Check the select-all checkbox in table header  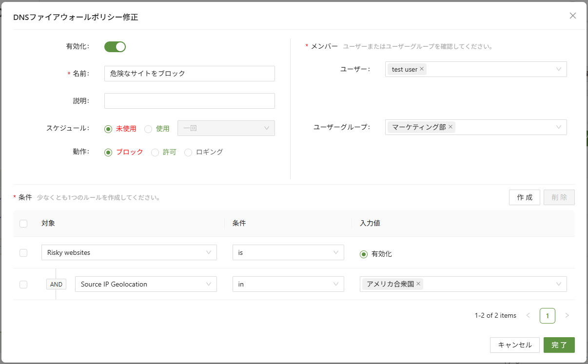tap(23, 224)
